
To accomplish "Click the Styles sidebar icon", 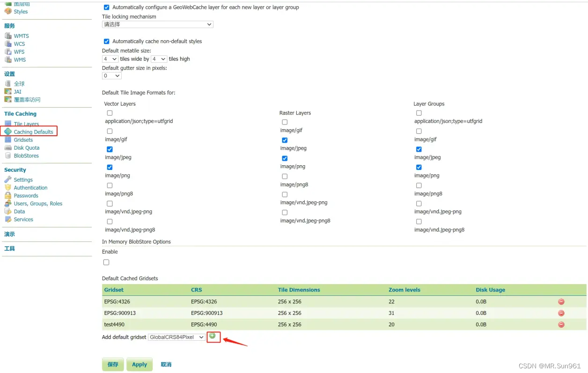I will (8, 11).
